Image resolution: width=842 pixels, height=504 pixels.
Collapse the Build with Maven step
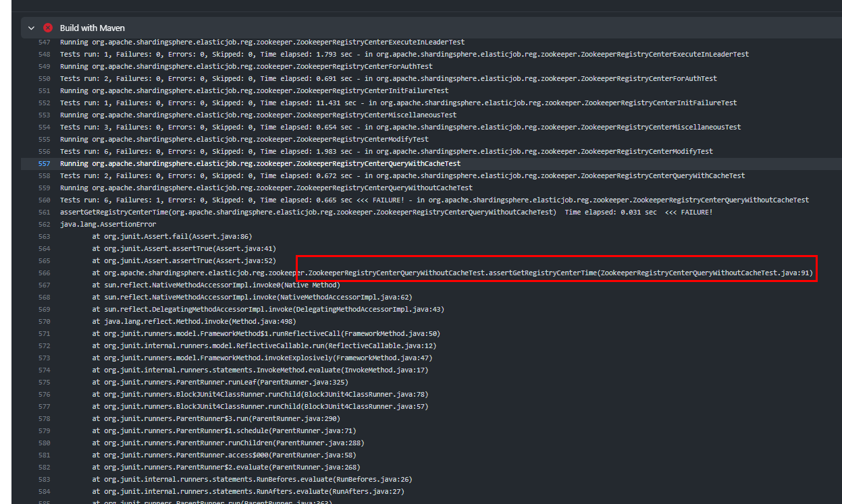pyautogui.click(x=31, y=28)
